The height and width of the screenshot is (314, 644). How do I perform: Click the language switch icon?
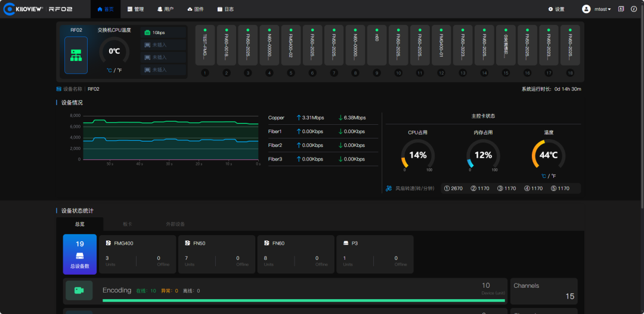click(621, 9)
